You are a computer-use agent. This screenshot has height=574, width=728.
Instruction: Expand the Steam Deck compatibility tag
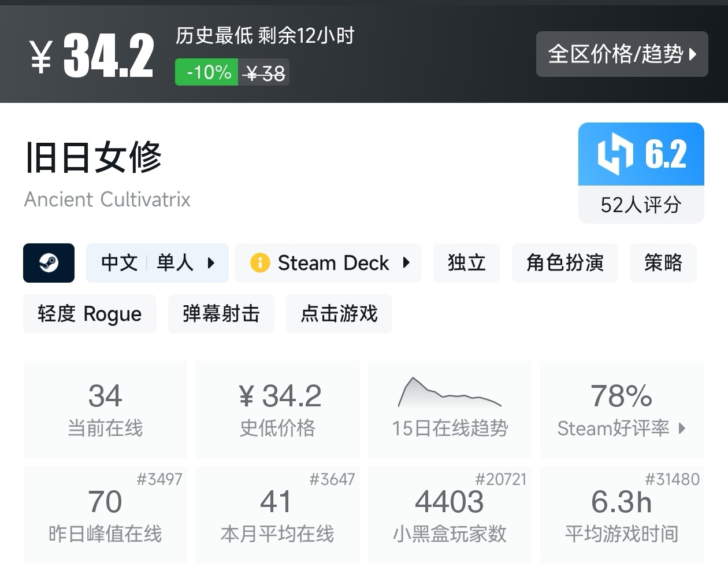(328, 263)
